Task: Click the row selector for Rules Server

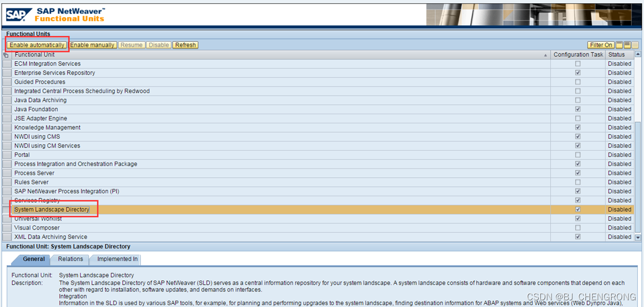Action: tap(7, 182)
